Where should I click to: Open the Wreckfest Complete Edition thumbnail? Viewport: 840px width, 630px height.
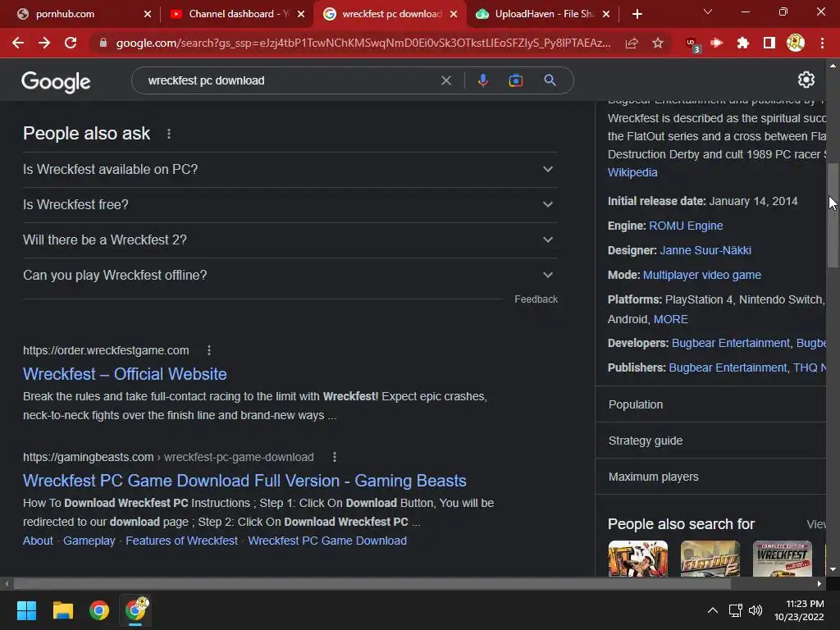click(782, 559)
